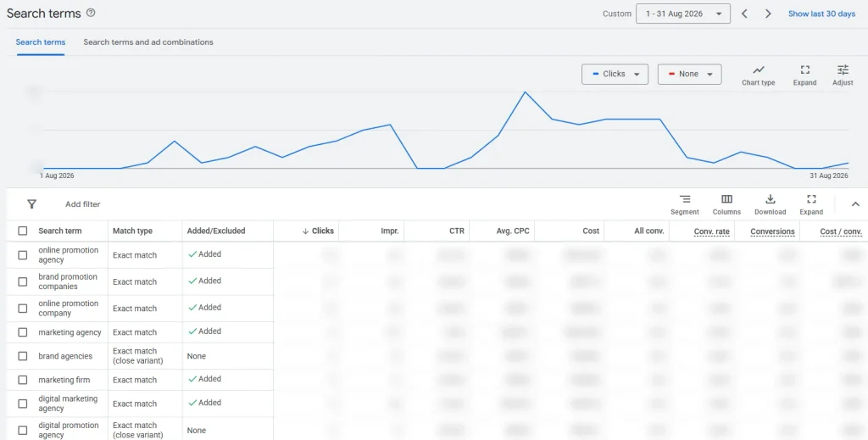Check the brand promotion companies row
868x440 pixels.
[23, 281]
